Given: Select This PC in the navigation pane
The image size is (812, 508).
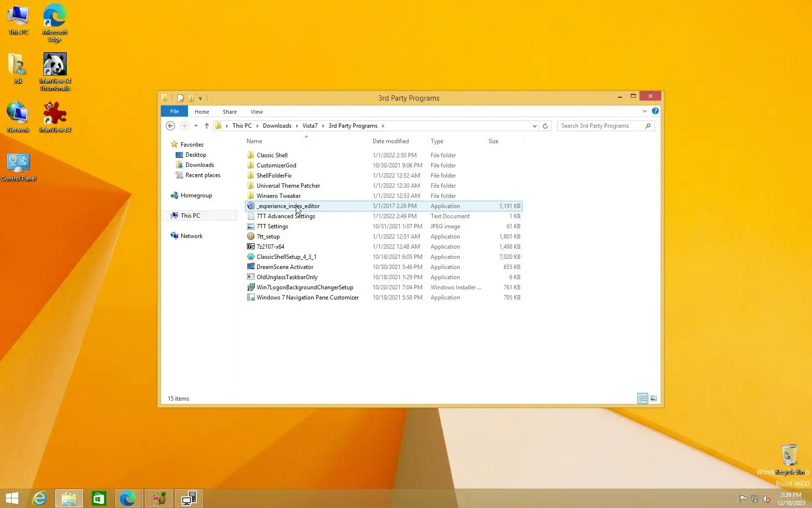Looking at the screenshot, I should (x=190, y=216).
